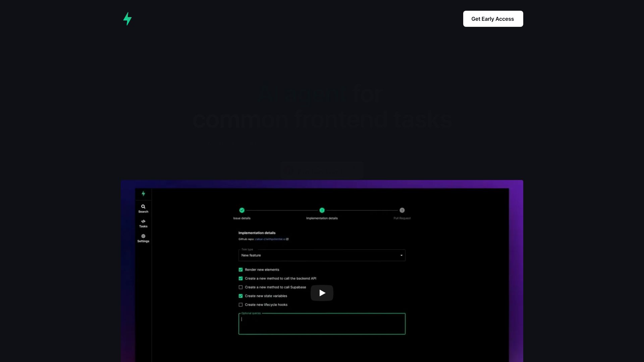The height and width of the screenshot is (362, 644).
Task: Check Create a new method to call Supabase
Action: [x=240, y=287]
